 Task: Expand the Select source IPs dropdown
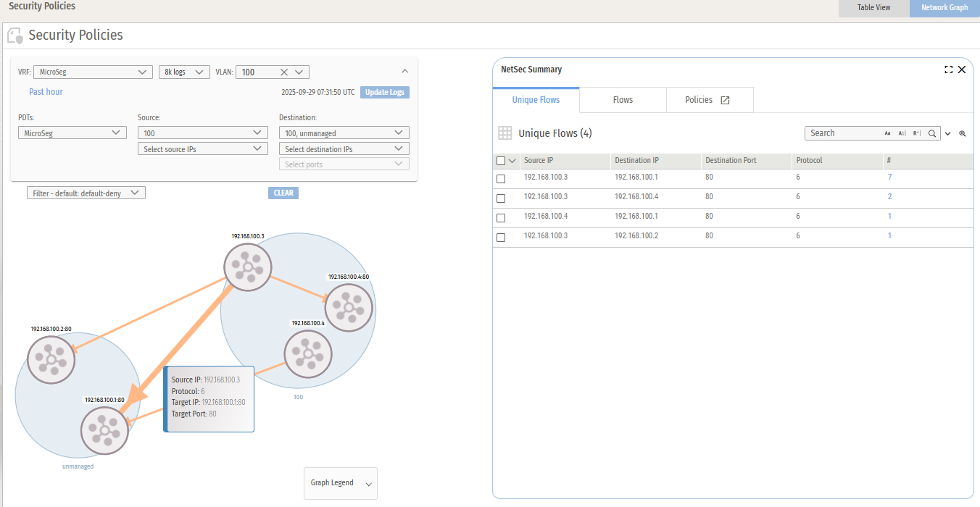[x=202, y=148]
